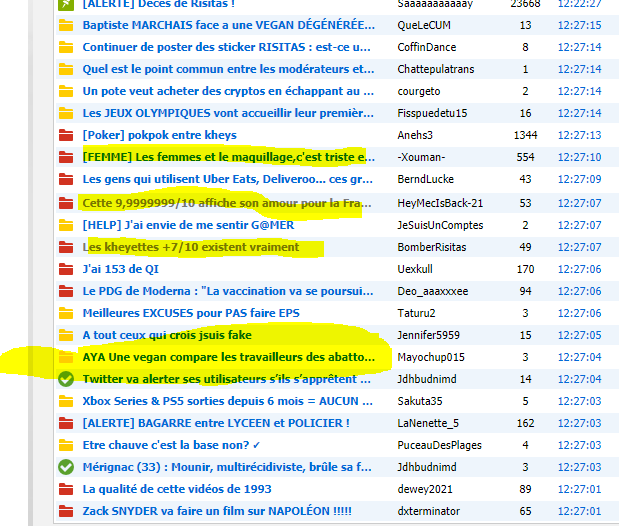Click the red folder icon next to J'ai 153 de QI
The image size is (619, 526).
(x=66, y=269)
